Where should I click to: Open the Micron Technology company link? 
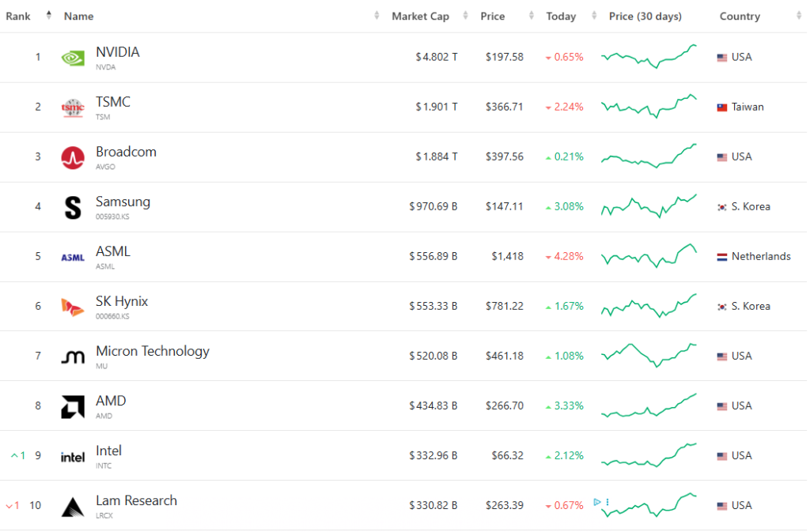[x=152, y=351]
